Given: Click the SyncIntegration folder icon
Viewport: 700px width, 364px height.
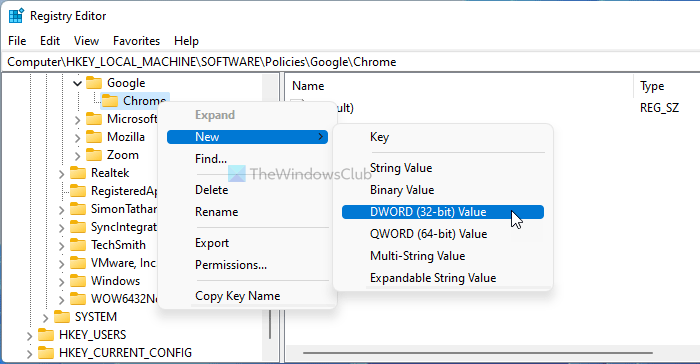Looking at the screenshot, I should [78, 226].
